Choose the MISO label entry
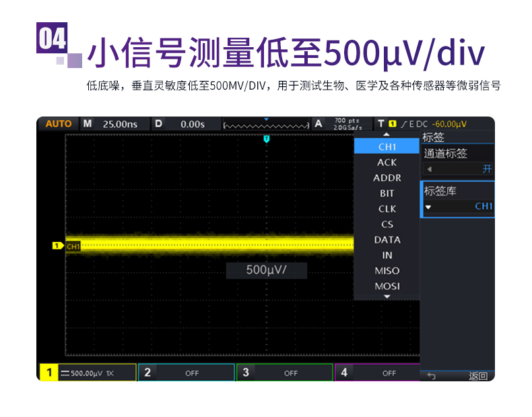Image resolution: width=532 pixels, height=417 pixels. click(387, 271)
